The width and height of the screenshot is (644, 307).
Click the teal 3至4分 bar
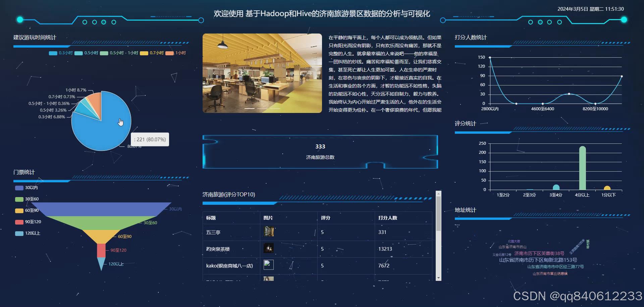[x=556, y=187]
